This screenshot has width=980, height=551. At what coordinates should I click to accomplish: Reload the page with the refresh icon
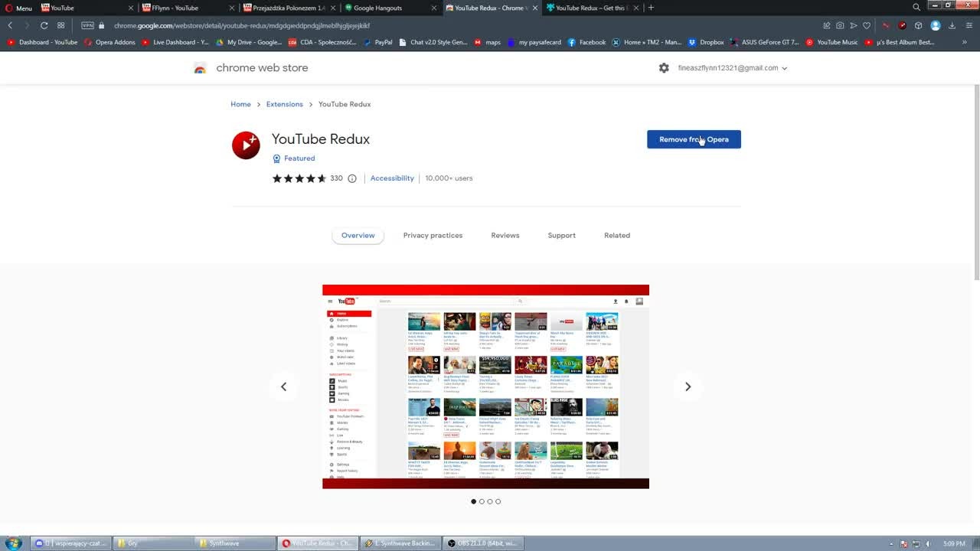coord(44,25)
